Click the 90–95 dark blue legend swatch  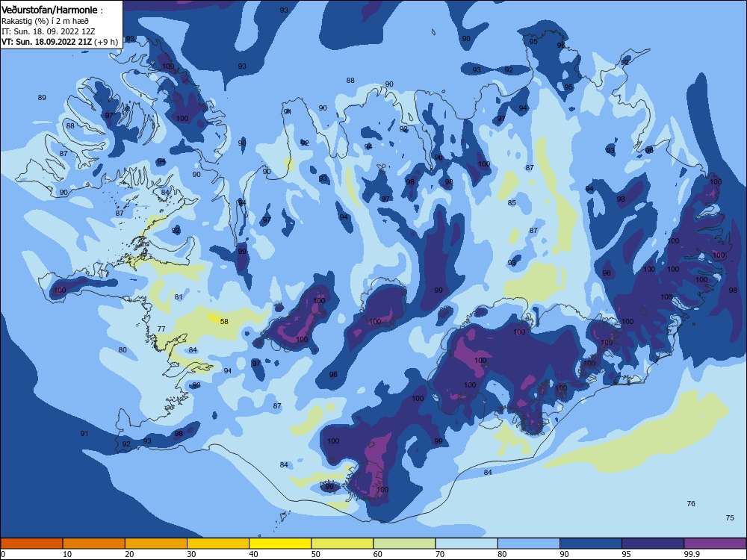coord(591,544)
